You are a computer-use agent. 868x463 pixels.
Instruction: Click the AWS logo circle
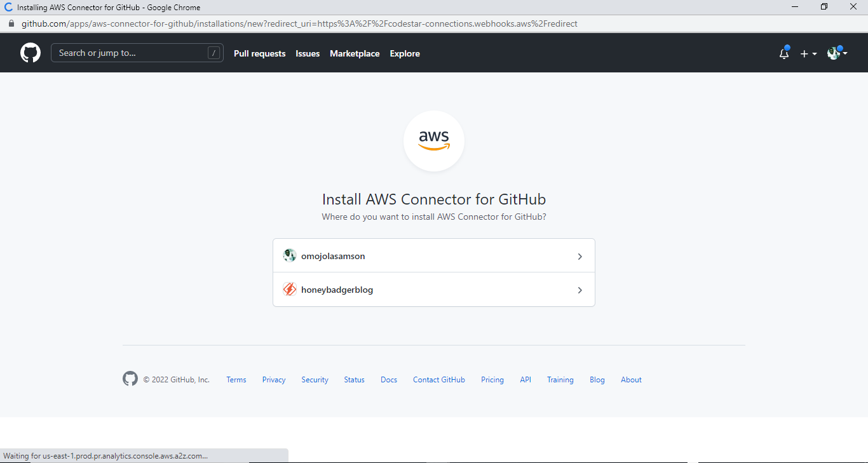(434, 141)
